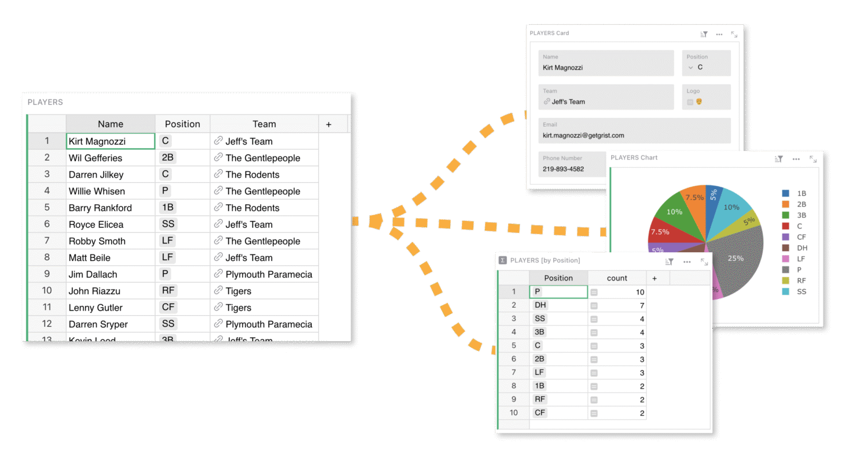This screenshot has width=868, height=454.
Task: Click the DH legend label
Action: point(802,248)
